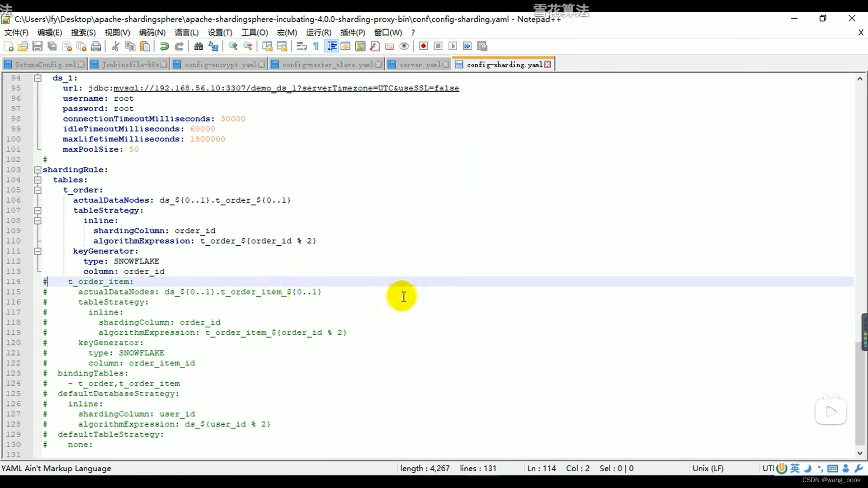
Task: Create a new file with New icon
Action: (x=9, y=46)
